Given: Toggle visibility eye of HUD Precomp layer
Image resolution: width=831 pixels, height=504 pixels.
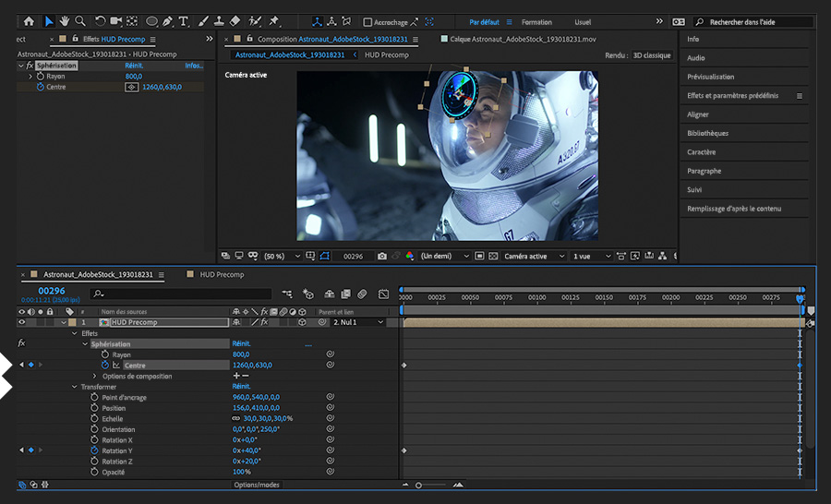Looking at the screenshot, I should (22, 322).
